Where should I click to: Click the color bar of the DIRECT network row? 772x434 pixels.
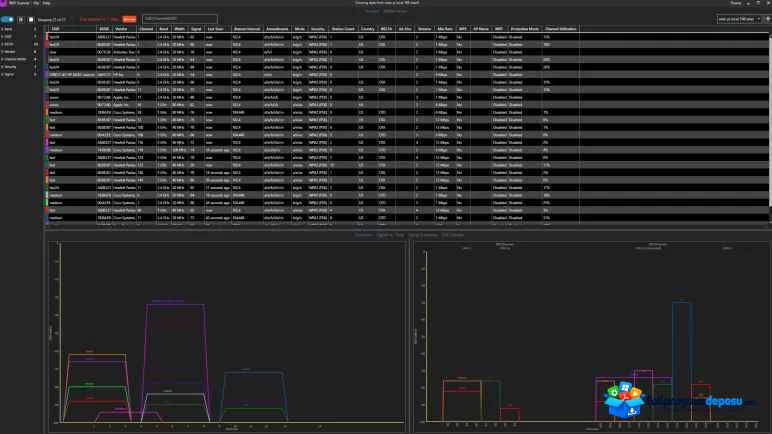[x=47, y=75]
